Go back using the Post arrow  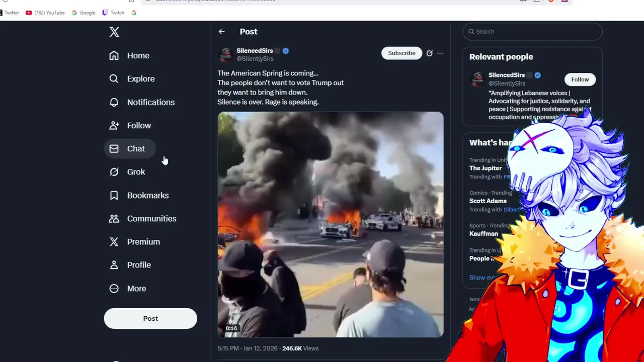pyautogui.click(x=221, y=32)
